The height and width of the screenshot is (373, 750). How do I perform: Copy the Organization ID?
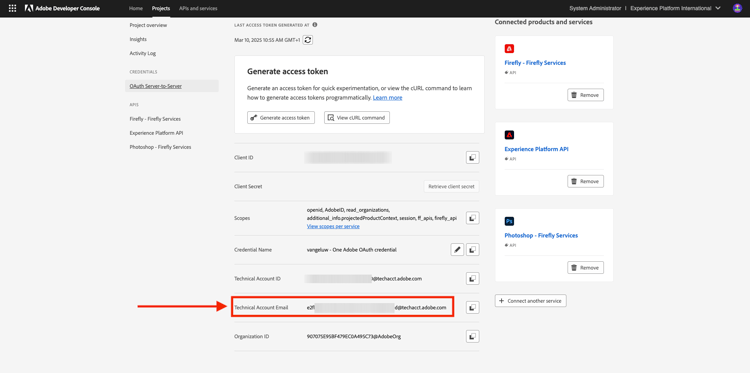tap(473, 337)
